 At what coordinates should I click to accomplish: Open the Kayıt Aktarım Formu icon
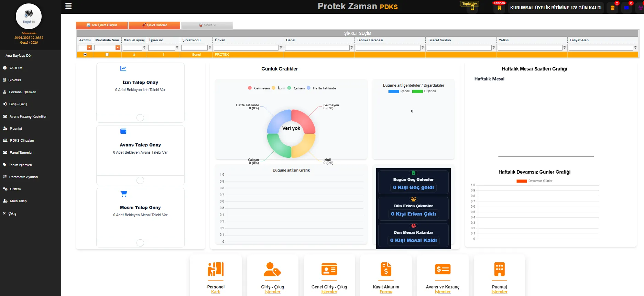coord(386,269)
